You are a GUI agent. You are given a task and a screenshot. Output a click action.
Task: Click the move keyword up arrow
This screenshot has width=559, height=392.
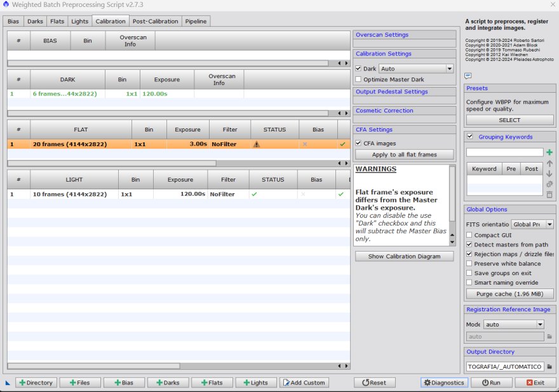(549, 163)
